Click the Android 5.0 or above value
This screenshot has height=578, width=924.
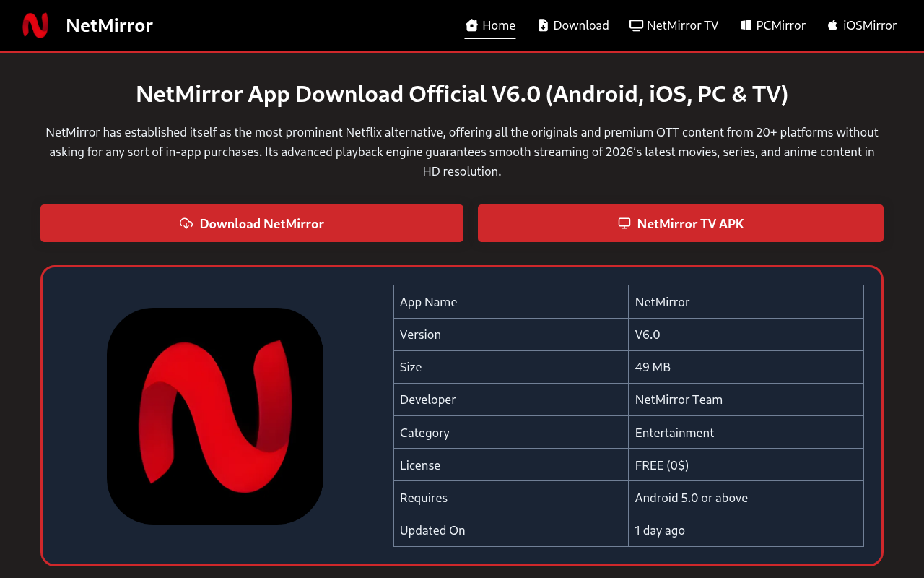point(746,498)
